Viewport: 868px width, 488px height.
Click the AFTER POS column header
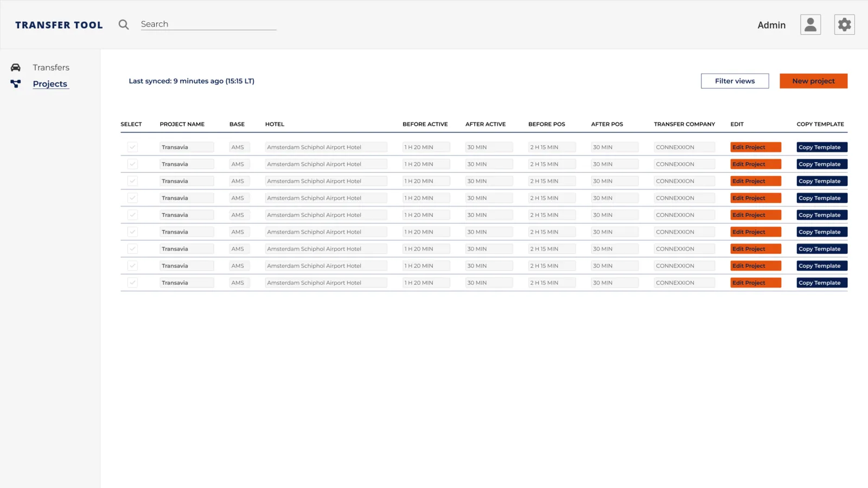607,124
